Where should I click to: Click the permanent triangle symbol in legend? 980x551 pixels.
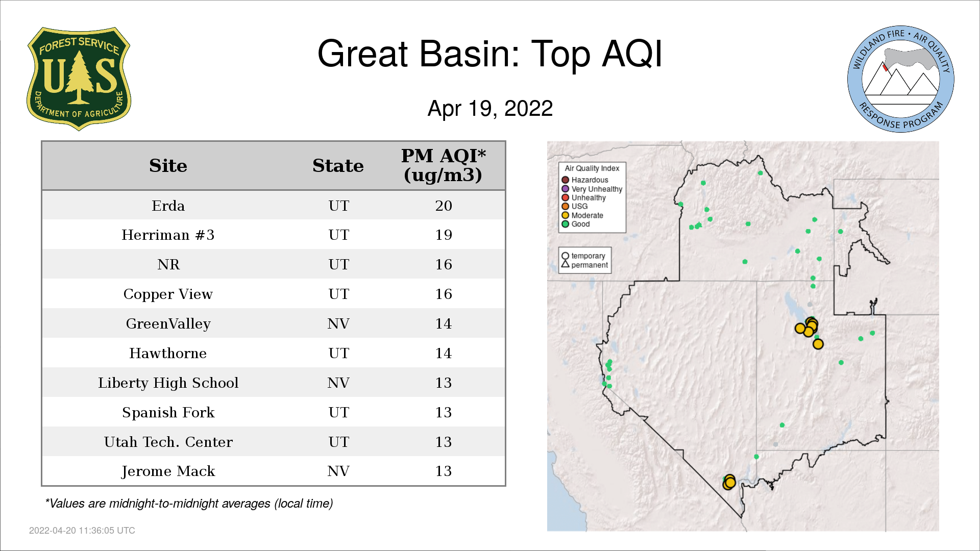pos(565,264)
